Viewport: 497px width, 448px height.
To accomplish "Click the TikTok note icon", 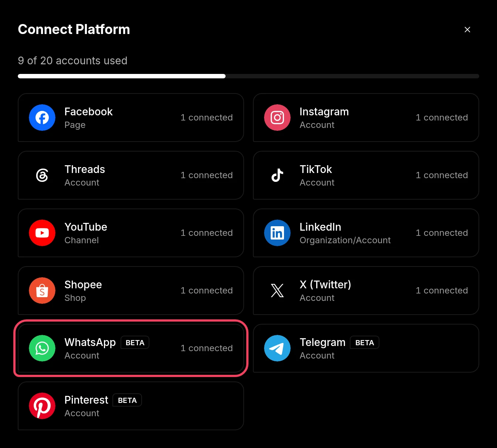I will tap(277, 175).
